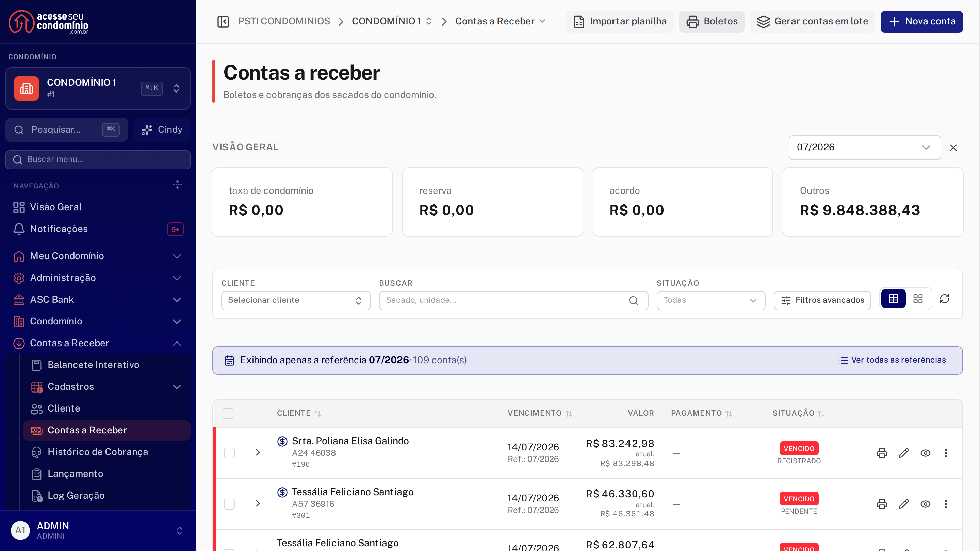The image size is (980, 551).
Task: Create a Nova conta
Action: coord(921,22)
